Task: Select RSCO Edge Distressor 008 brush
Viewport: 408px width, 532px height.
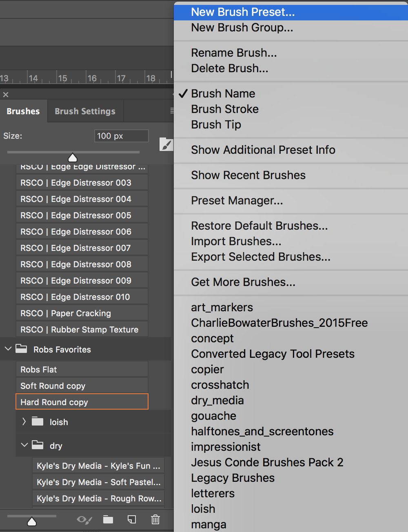Action: tap(82, 264)
